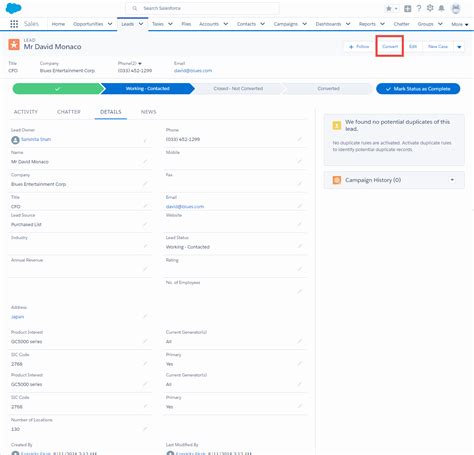Edit Industry using its pencil icon

[x=145, y=246]
